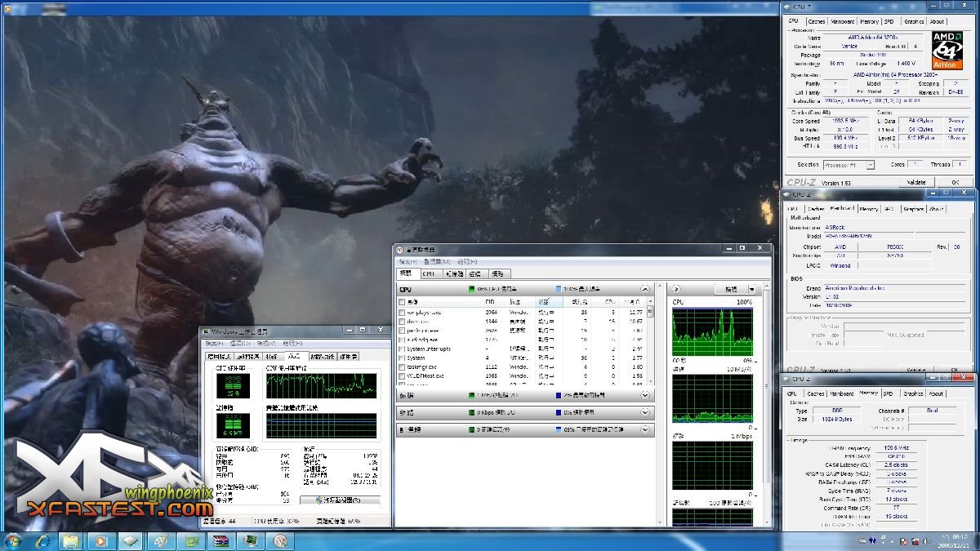Screen dimensions: 980x551
Task: Collapse the graph pane using arrow button
Action: click(x=675, y=289)
